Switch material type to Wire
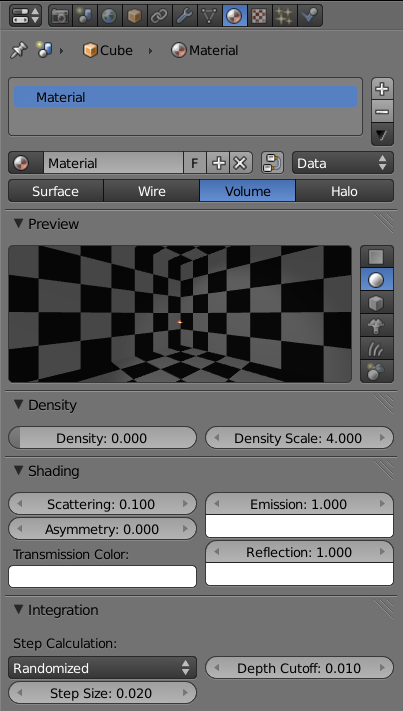This screenshot has height=711, width=403. coord(152,191)
